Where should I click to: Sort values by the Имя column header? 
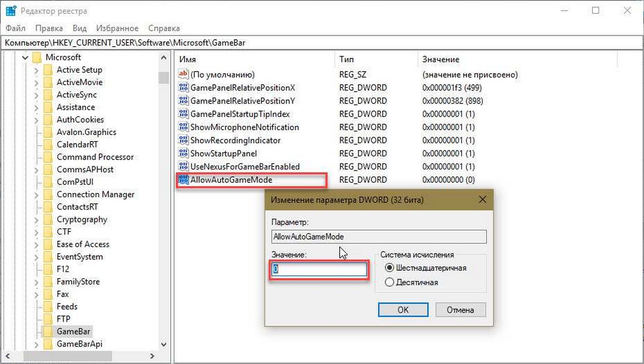click(254, 60)
